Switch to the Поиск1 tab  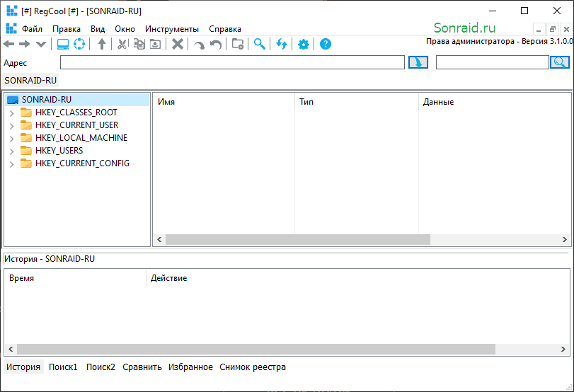[x=63, y=367]
